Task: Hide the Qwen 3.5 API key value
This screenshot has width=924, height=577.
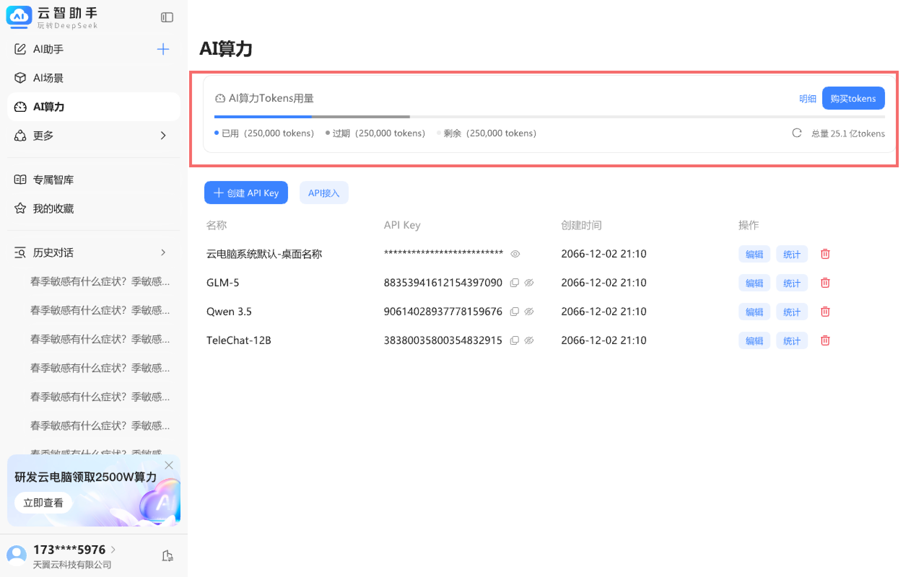Action: coord(529,312)
